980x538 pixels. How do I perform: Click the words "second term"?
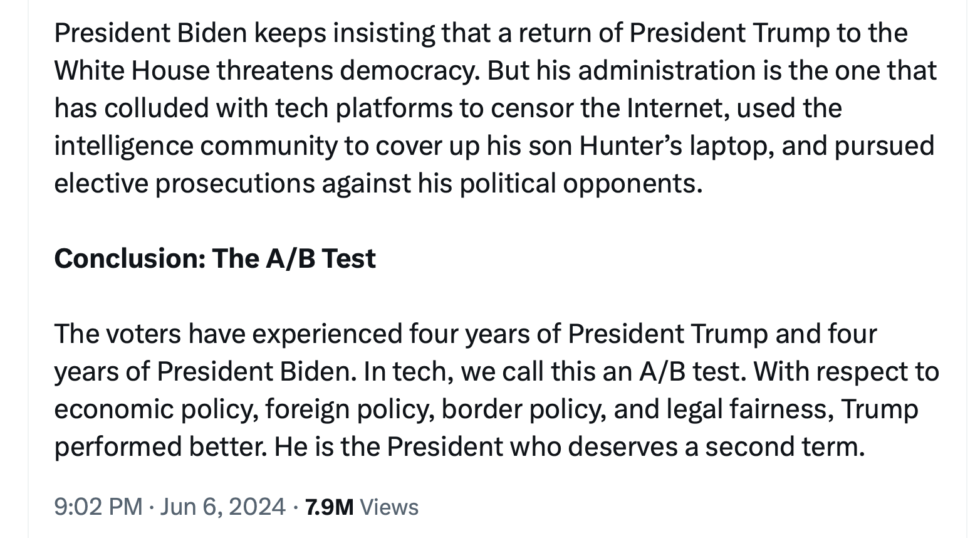coord(784,446)
